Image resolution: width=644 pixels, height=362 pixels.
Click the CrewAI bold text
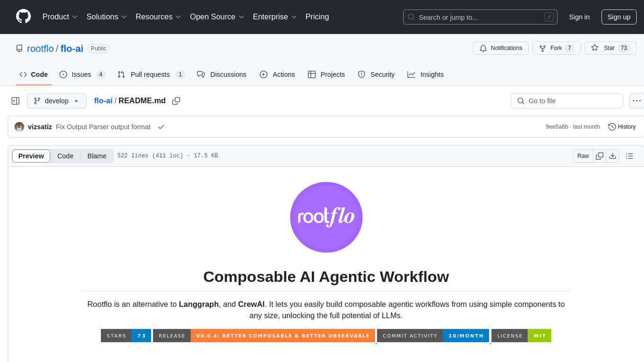[x=251, y=304]
